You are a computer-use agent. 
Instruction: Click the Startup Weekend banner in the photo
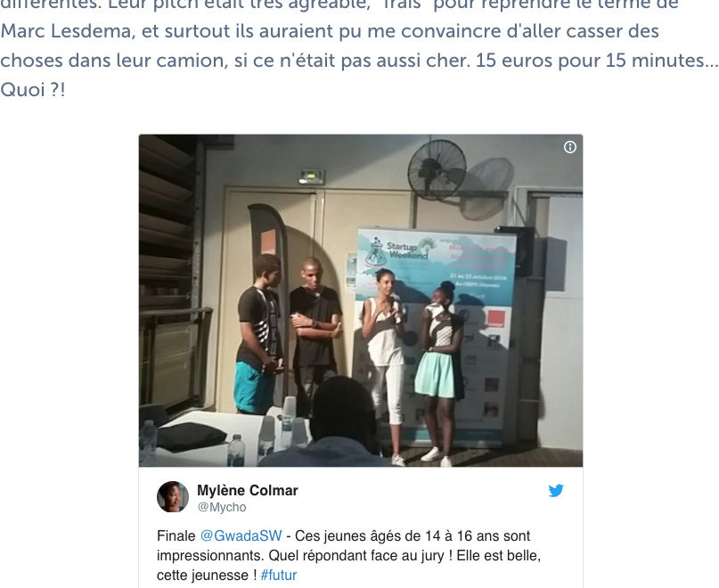(436, 335)
